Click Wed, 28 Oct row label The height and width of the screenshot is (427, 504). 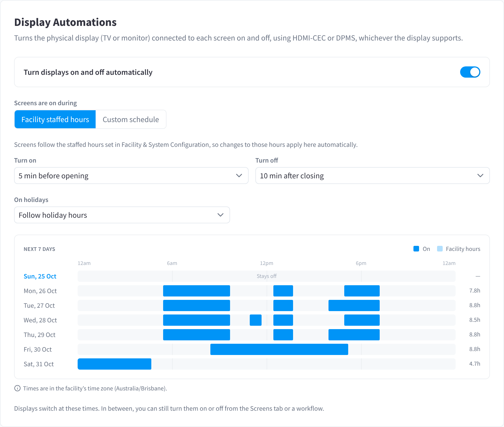40,320
